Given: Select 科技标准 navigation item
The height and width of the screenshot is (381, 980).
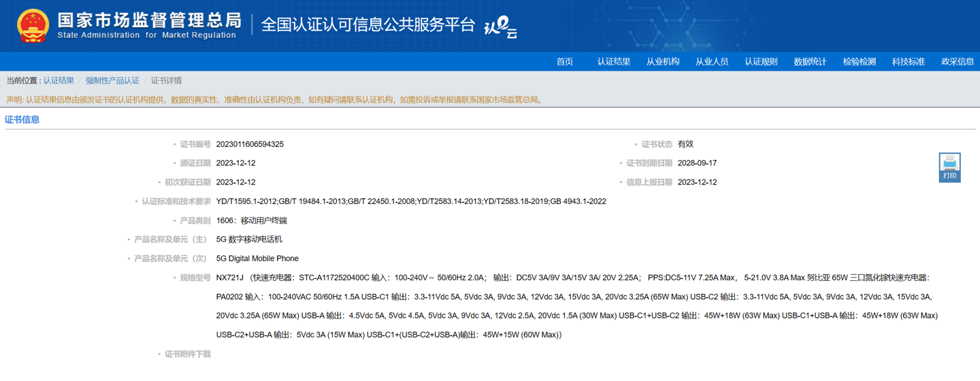Looking at the screenshot, I should pyautogui.click(x=909, y=62).
